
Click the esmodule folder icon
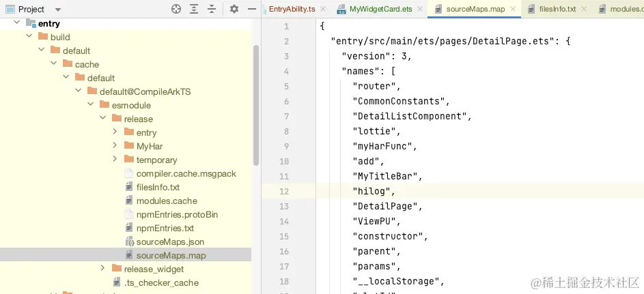(104, 105)
